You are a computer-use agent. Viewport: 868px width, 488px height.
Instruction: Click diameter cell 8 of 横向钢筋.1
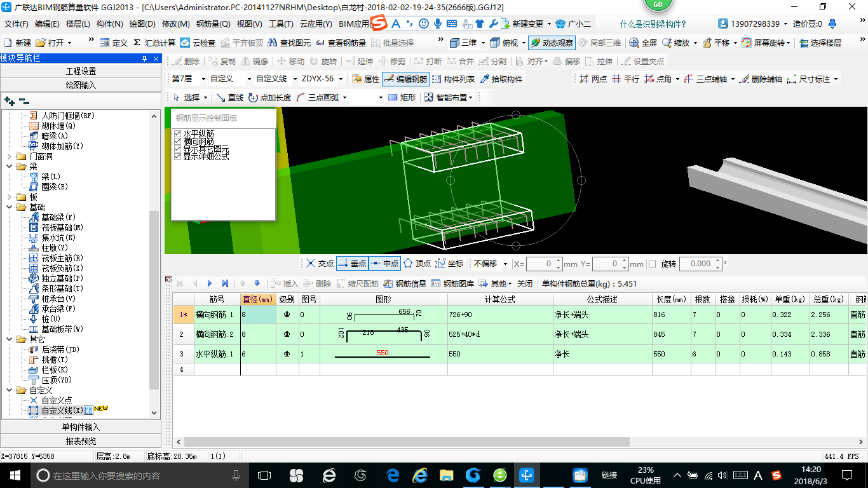click(x=258, y=315)
